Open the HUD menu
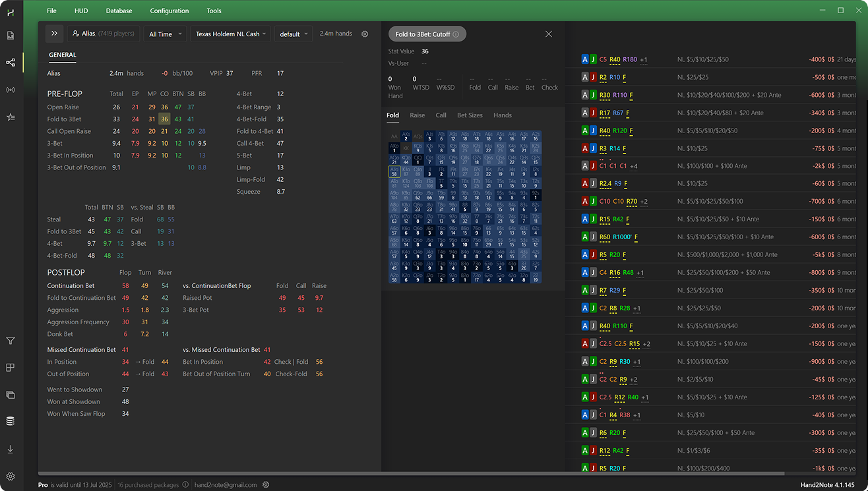 (81, 11)
